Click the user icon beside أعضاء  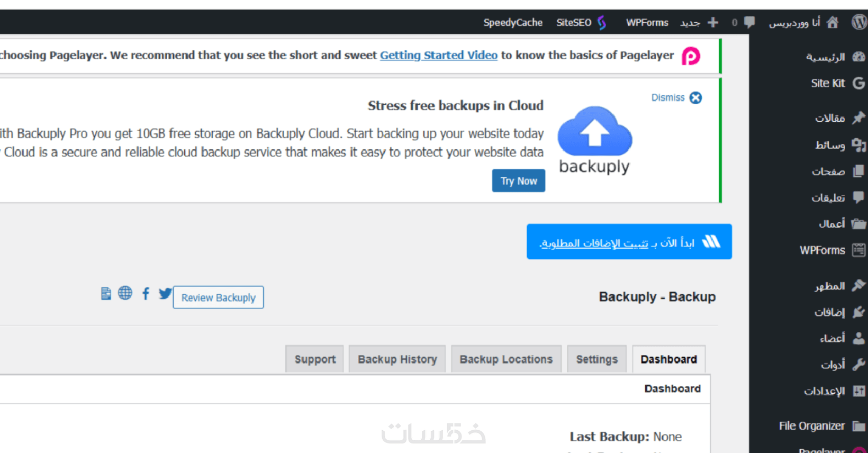point(859,338)
